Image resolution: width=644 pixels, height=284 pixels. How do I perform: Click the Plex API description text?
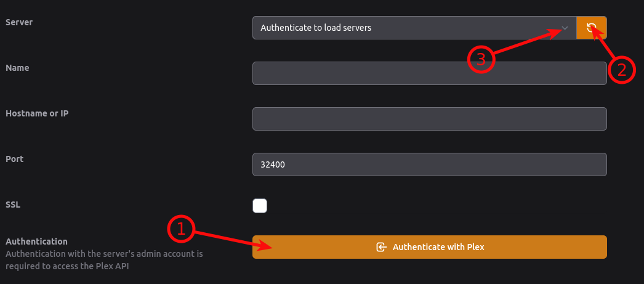click(x=104, y=260)
